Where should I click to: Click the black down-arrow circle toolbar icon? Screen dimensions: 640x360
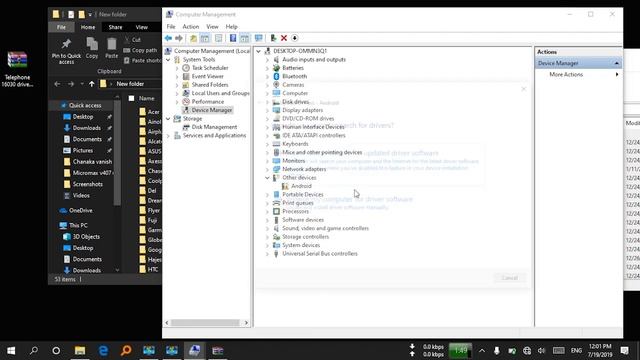pyautogui.click(x=294, y=38)
